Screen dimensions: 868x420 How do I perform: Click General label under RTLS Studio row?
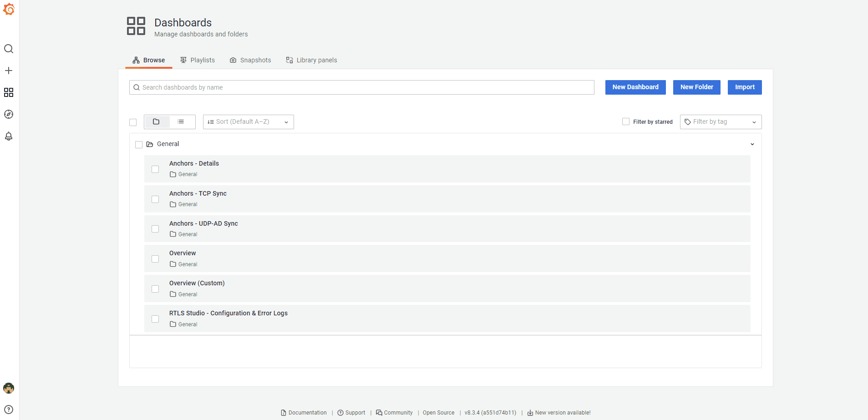[x=188, y=324]
